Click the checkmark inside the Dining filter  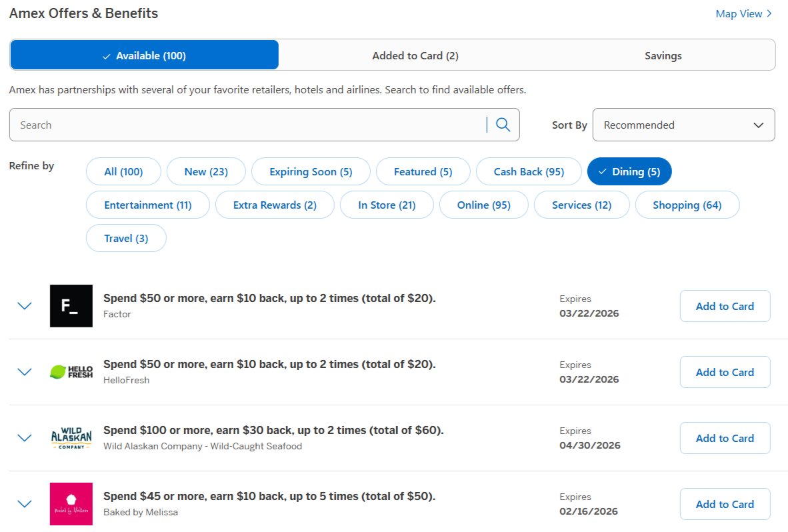pyautogui.click(x=602, y=171)
